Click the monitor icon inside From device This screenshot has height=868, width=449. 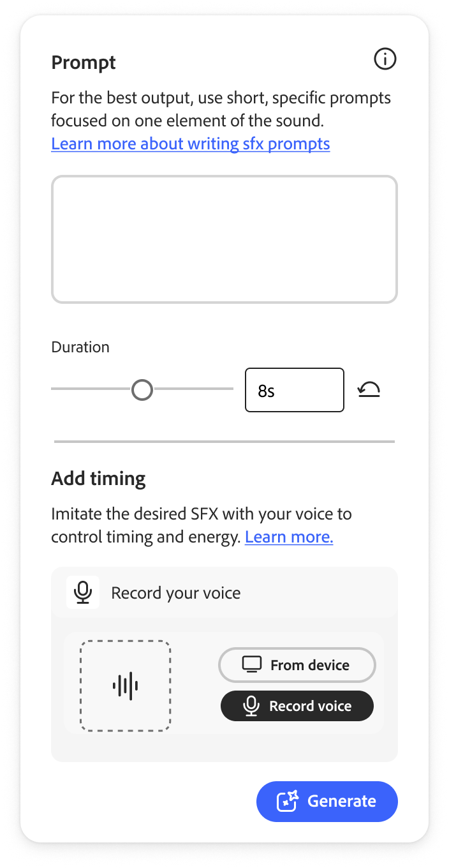tap(254, 665)
